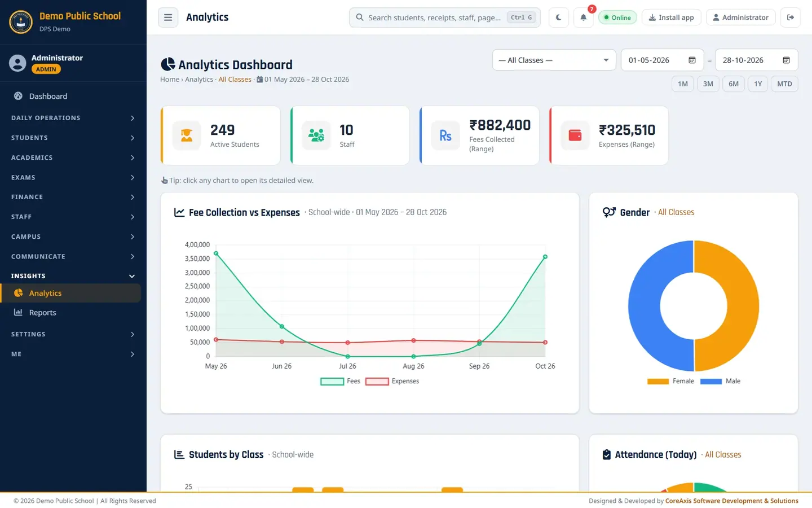This screenshot has height=508, width=812.
Task: Toggle the Expenses legend series in chart
Action: pyautogui.click(x=392, y=382)
